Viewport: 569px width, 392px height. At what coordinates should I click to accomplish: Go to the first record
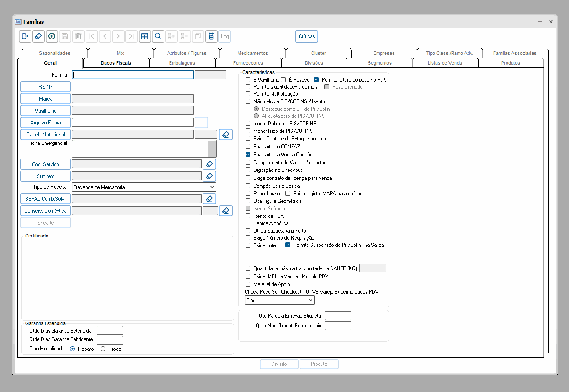[x=92, y=36]
